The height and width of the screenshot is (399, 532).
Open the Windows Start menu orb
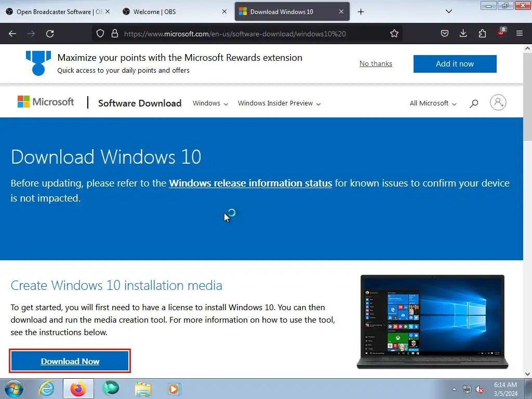pyautogui.click(x=14, y=389)
